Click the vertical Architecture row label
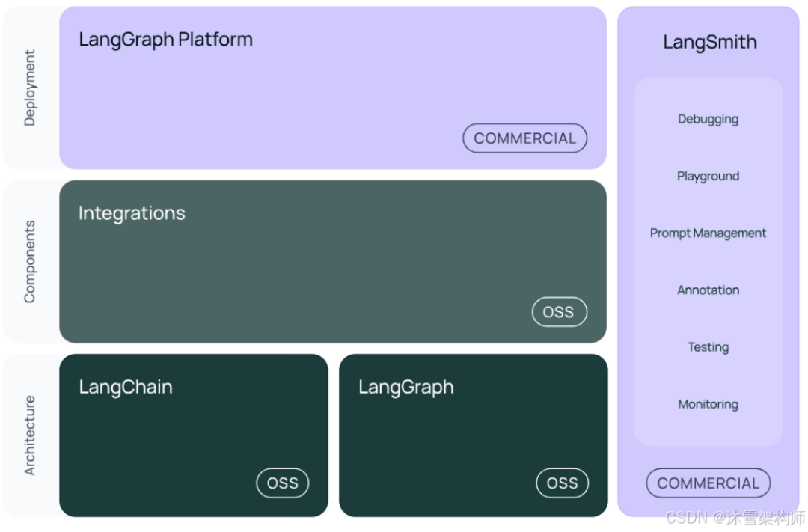Image resolution: width=808 pixels, height=532 pixels. [30, 435]
